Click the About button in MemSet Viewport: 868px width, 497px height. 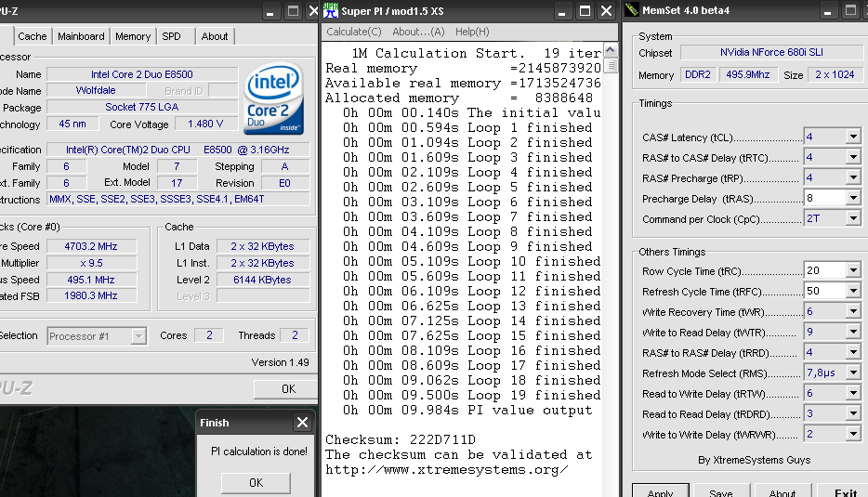[783, 491]
